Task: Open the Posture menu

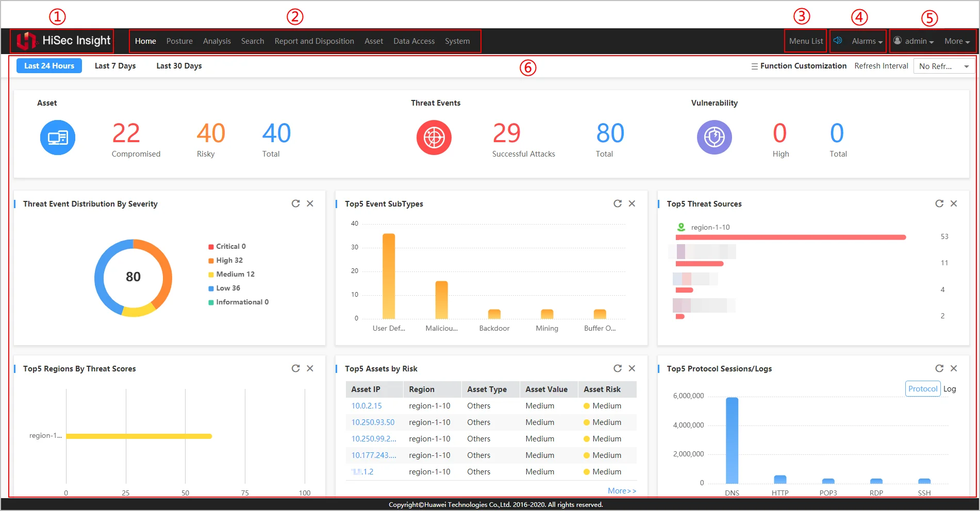Action: click(x=179, y=41)
